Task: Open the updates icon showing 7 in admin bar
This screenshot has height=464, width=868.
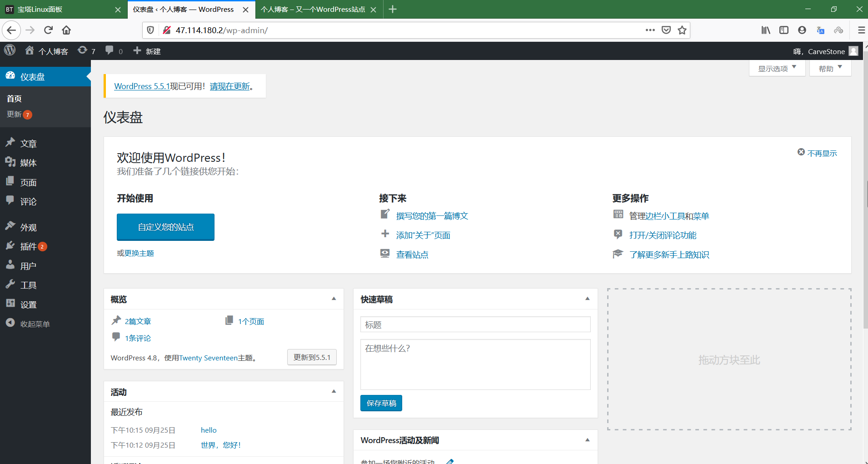Action: pos(82,50)
